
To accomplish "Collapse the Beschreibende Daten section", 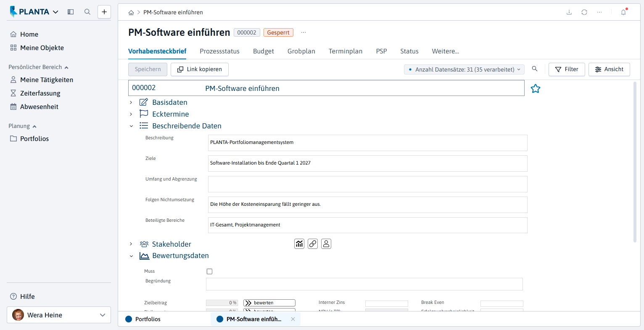I will [131, 126].
